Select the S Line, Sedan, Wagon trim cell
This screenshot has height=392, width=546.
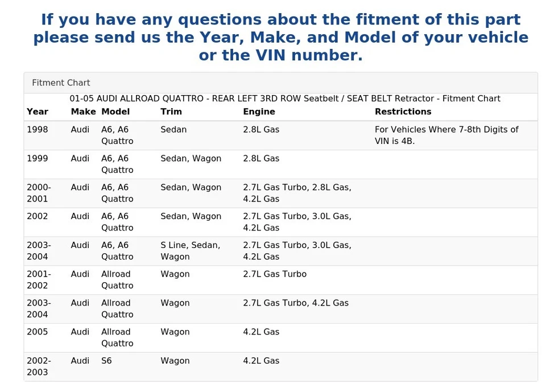(x=190, y=251)
